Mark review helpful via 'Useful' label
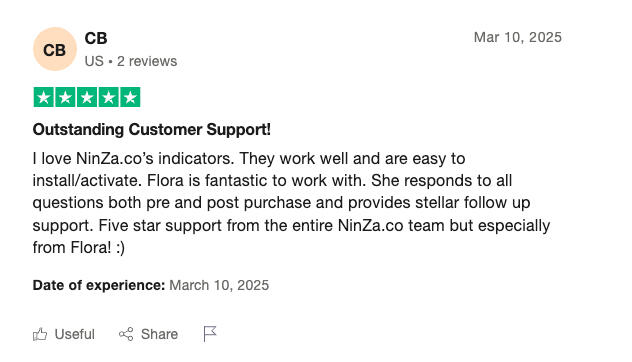This screenshot has width=632, height=362. [x=75, y=334]
